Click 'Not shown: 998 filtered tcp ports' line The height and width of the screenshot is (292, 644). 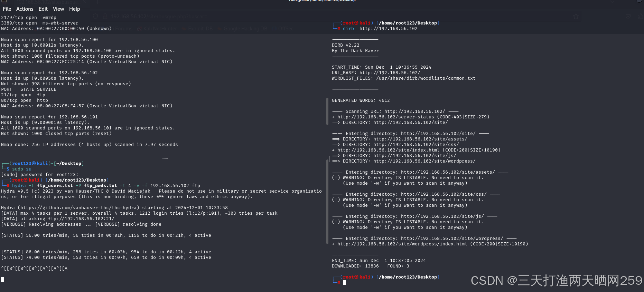coord(66,84)
